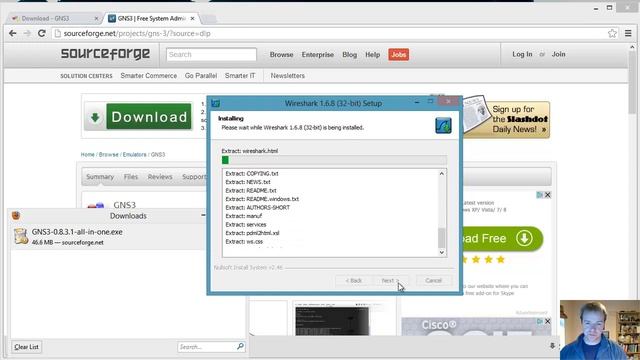Screen dimensions: 640x360
Task: Click the Home breadcrumb link
Action: click(87, 155)
